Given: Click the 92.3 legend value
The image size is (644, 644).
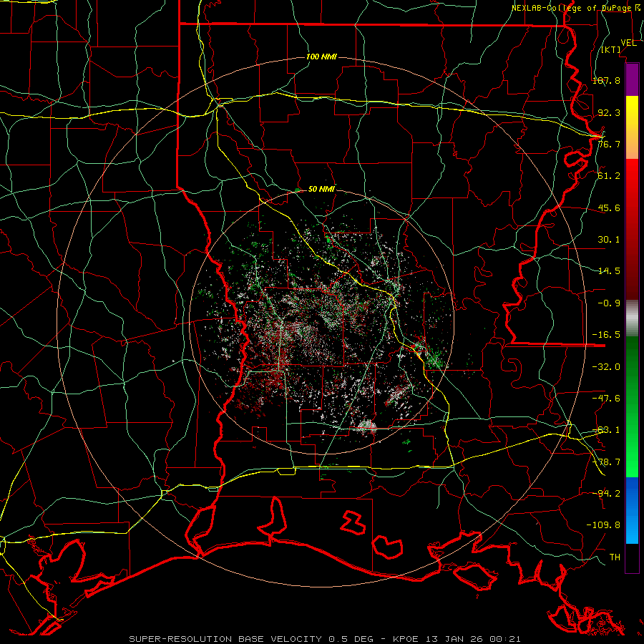Looking at the screenshot, I should (x=609, y=112).
